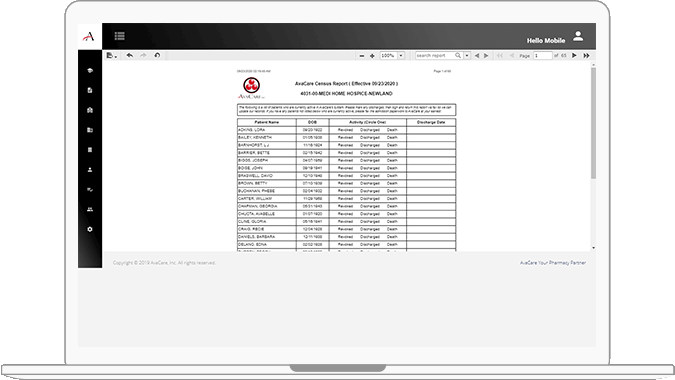Open the settings gear in the sidebar

click(90, 229)
